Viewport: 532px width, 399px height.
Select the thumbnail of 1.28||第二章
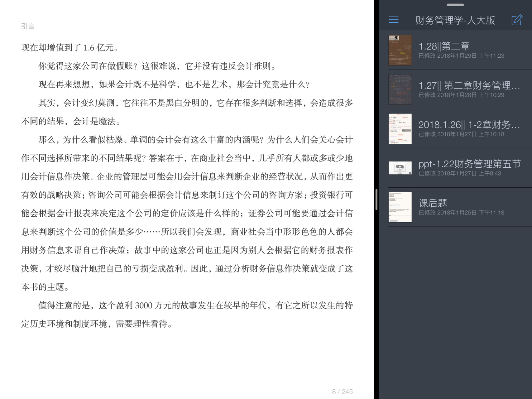click(400, 50)
